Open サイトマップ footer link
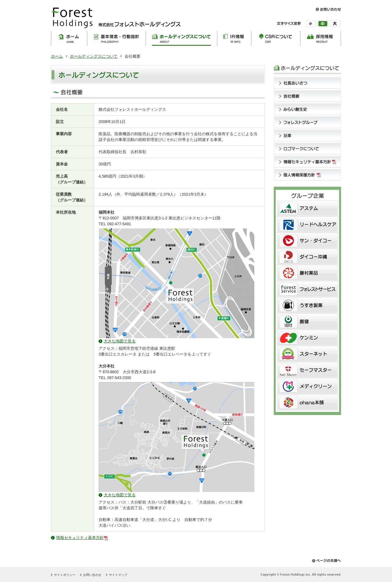Screen dimensions: 392x582 118,575
